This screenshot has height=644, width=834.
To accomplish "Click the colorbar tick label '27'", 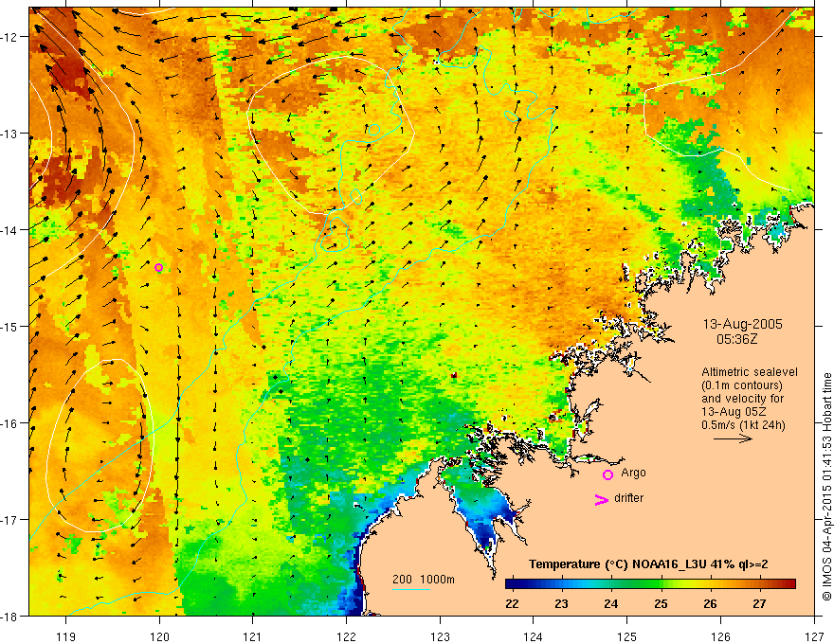I will point(759,603).
